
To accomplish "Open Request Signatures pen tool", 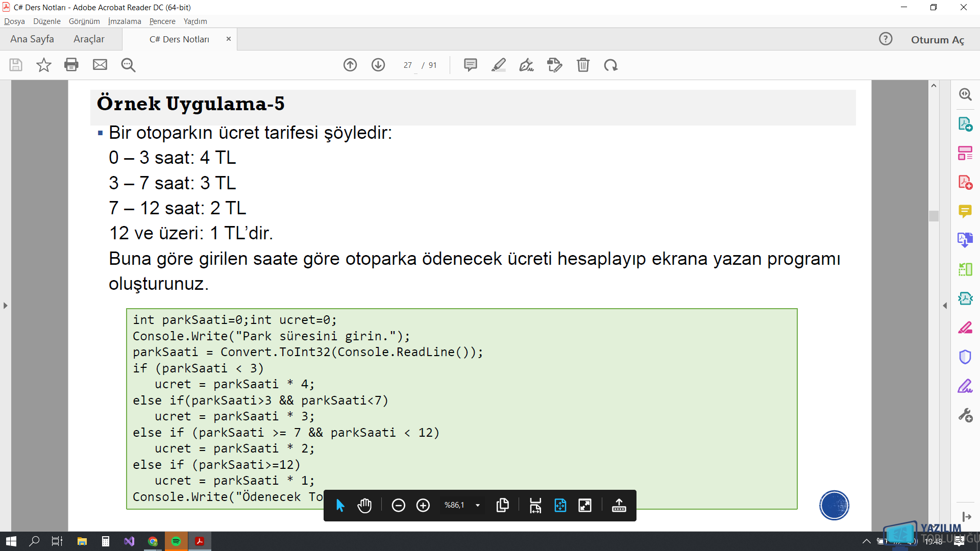I will pyautogui.click(x=965, y=386).
